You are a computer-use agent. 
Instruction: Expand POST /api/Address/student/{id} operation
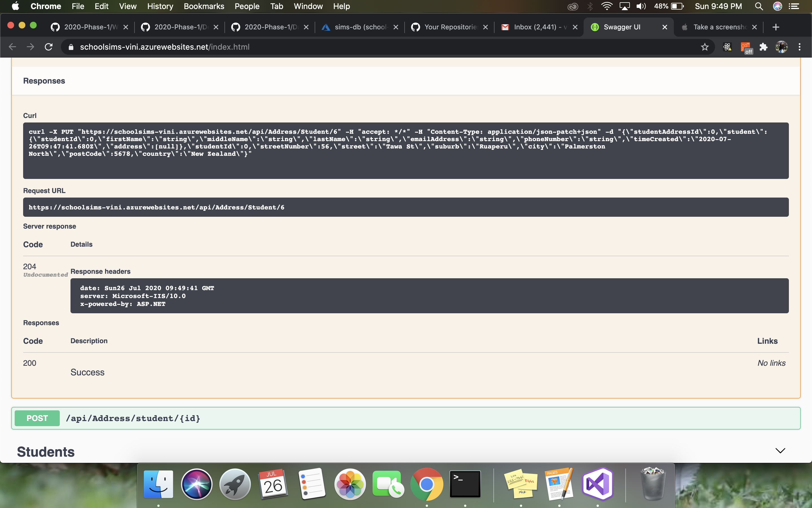click(x=406, y=418)
